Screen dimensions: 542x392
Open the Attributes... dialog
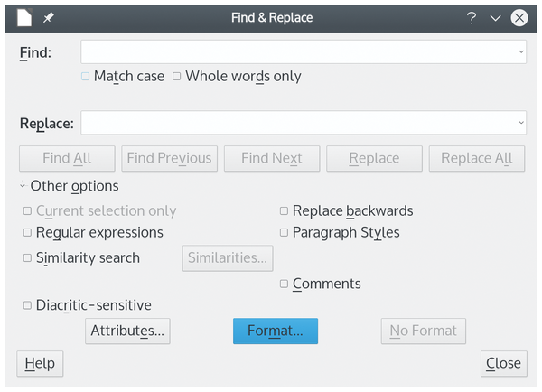coord(127,331)
